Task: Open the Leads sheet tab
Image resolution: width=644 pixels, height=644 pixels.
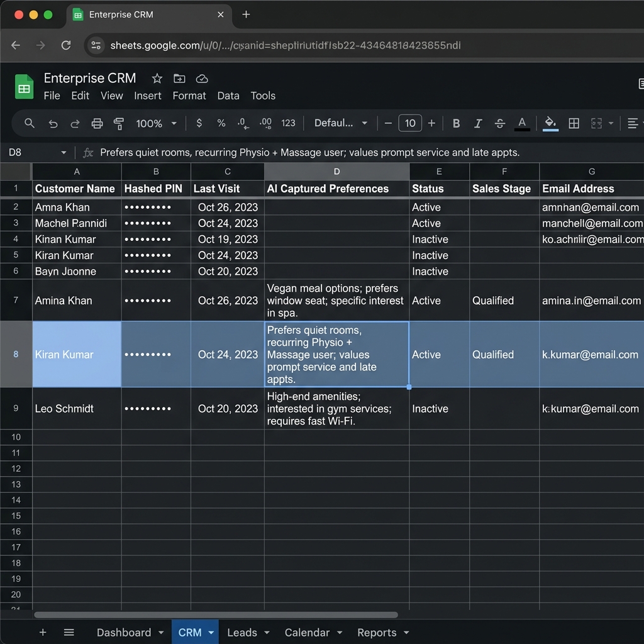Action: [x=244, y=633]
